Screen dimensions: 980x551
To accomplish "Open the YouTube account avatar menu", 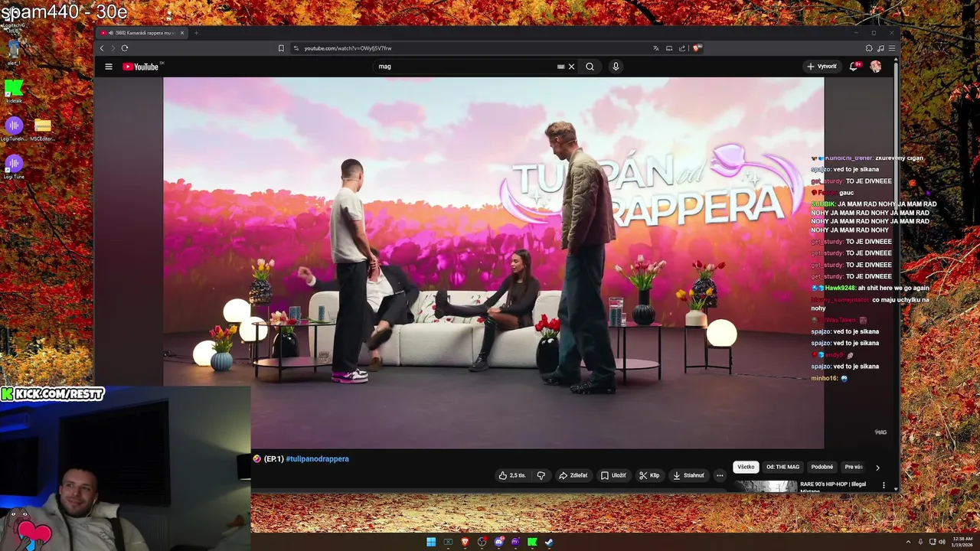I will 875,67.
